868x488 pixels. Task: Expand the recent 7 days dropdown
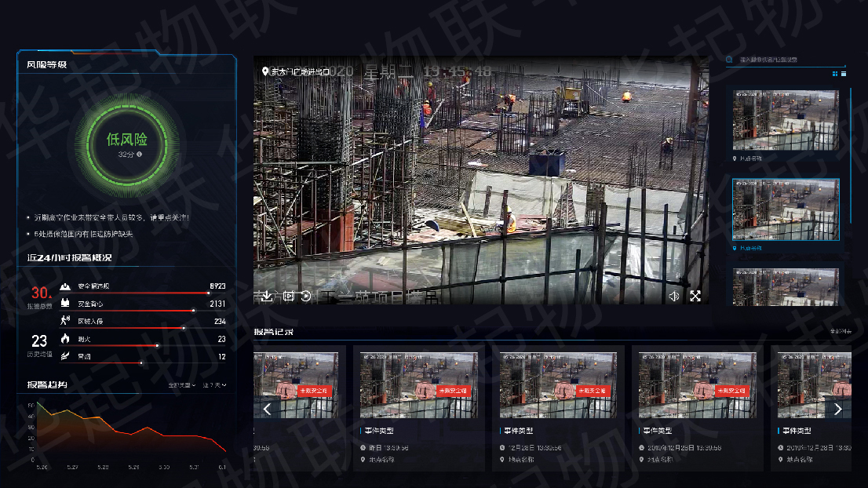215,385
